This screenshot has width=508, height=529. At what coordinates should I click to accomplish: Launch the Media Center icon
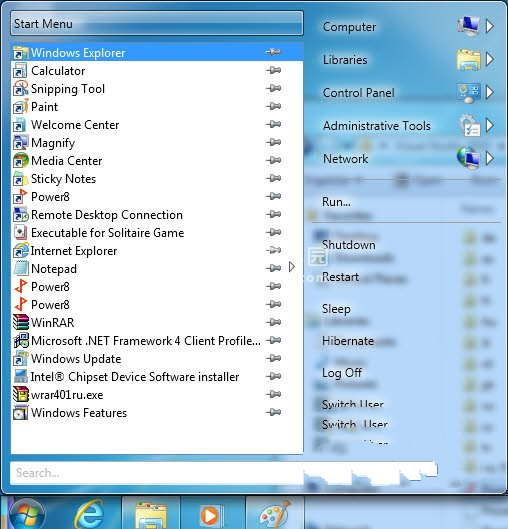click(21, 161)
